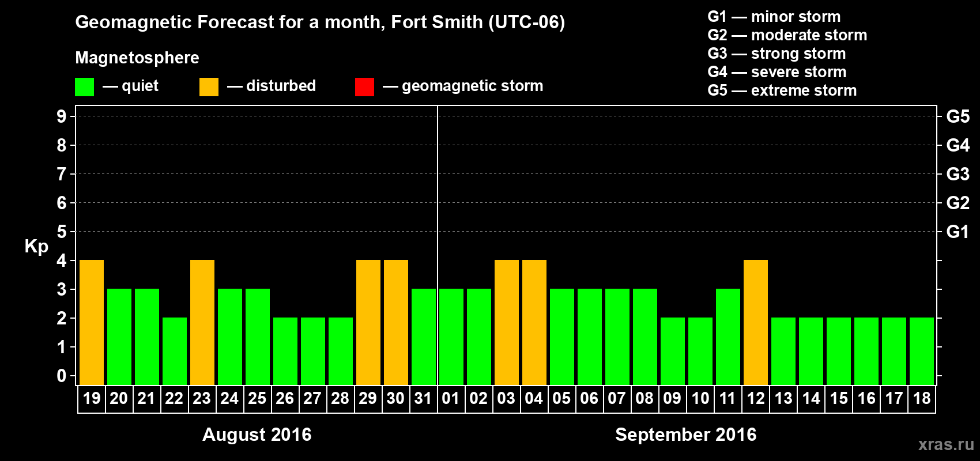Click the G2 right axis label

958,203
